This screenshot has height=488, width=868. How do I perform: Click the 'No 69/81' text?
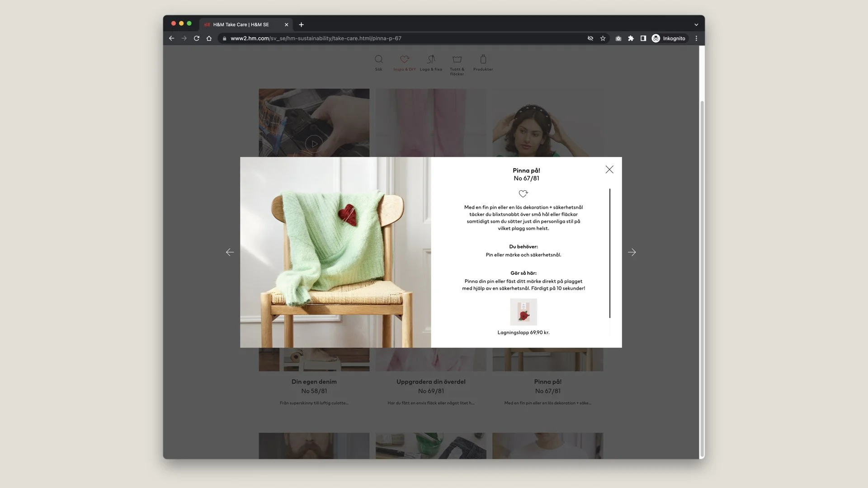tap(431, 391)
